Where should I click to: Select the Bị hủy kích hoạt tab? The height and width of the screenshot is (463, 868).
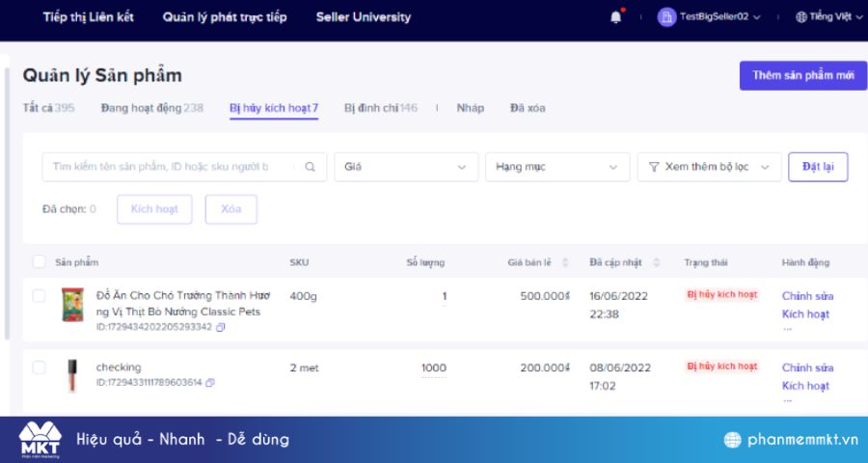click(274, 108)
